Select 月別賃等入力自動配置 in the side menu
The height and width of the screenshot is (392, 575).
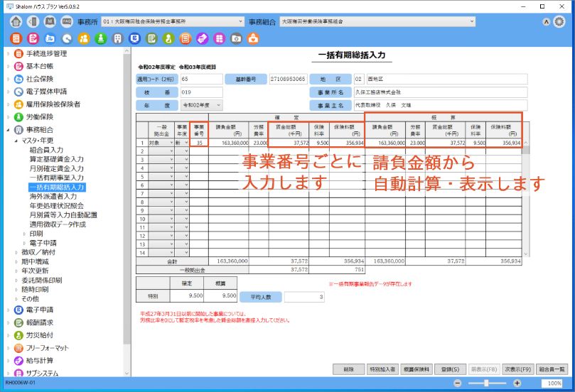pos(63,215)
